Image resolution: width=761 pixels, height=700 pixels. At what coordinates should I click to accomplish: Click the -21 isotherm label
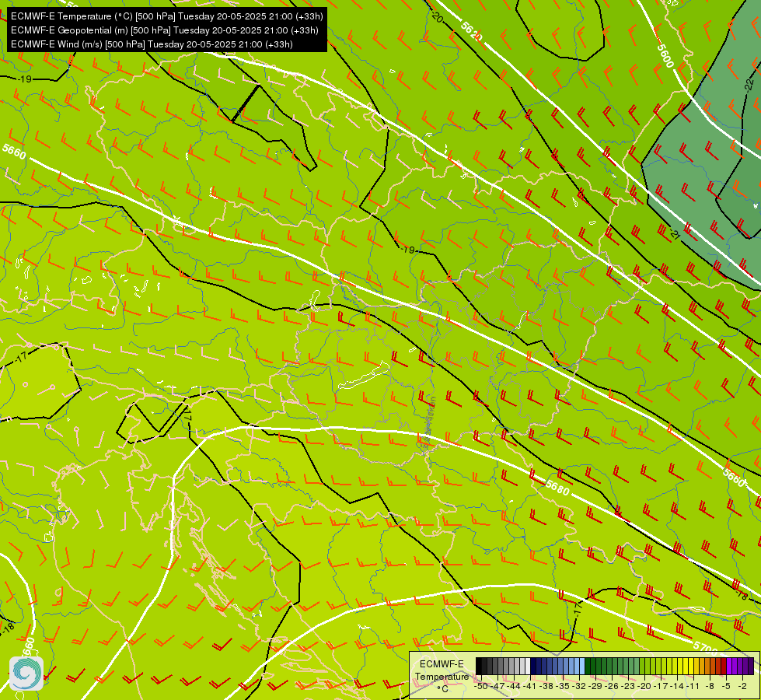point(674,234)
